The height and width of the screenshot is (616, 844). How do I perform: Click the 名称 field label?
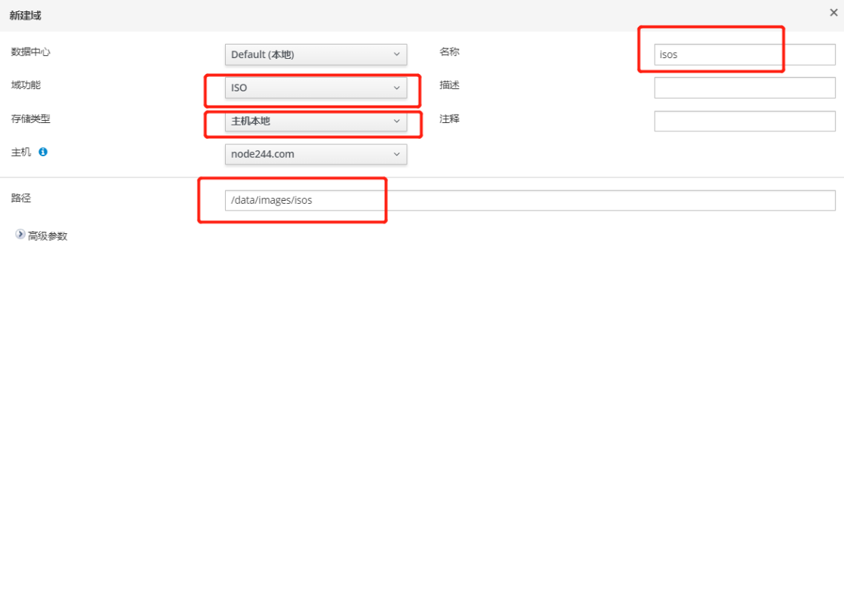click(x=449, y=52)
